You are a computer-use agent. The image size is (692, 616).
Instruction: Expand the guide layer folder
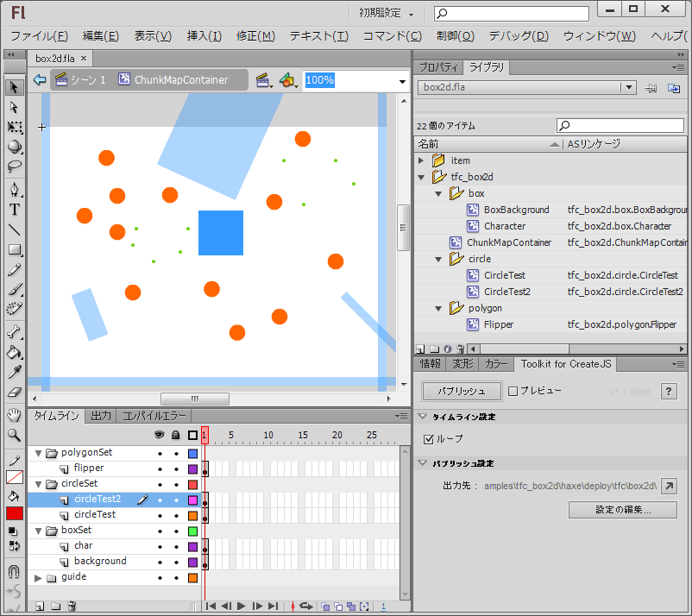click(38, 577)
